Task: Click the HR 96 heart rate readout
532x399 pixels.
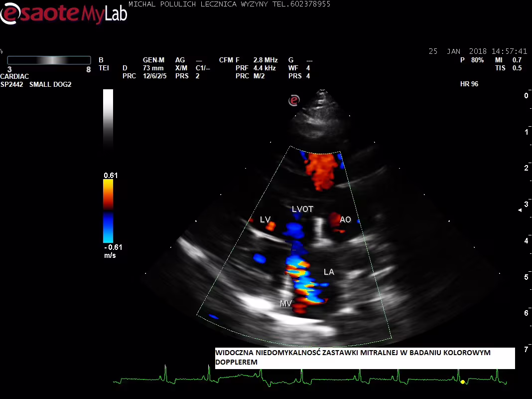Action: tap(469, 84)
